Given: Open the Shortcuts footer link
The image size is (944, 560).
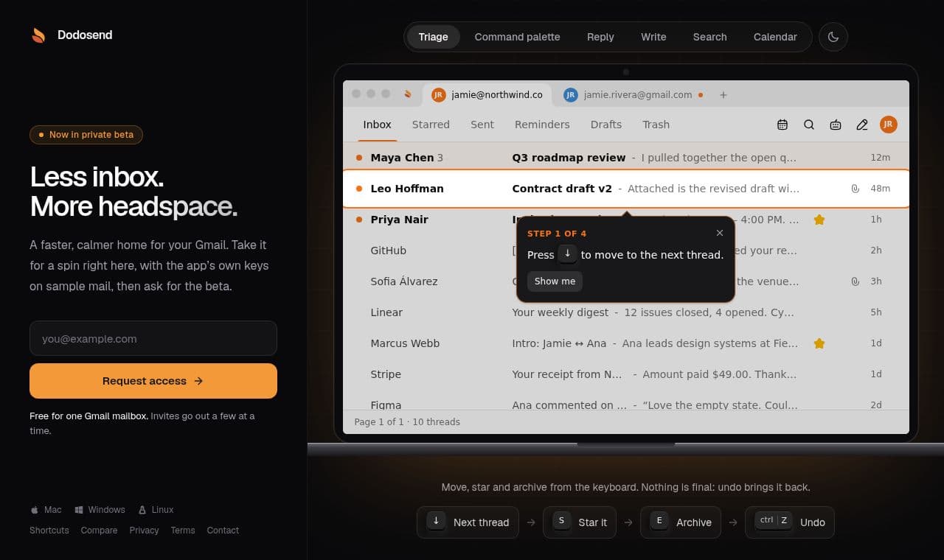Looking at the screenshot, I should coord(49,531).
